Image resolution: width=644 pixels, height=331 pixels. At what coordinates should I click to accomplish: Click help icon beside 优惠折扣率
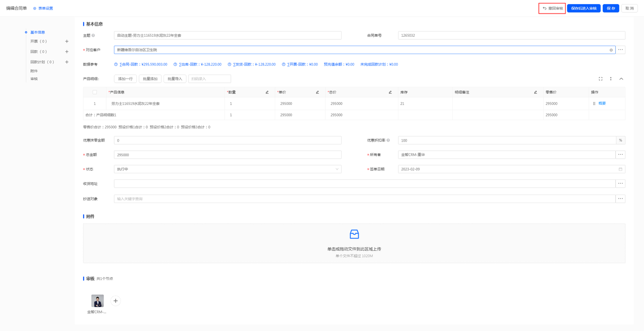coord(388,140)
